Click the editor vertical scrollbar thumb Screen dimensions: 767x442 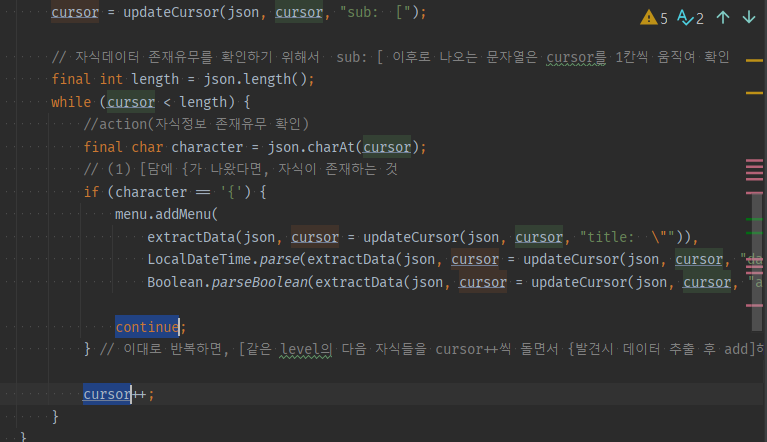coord(757,262)
